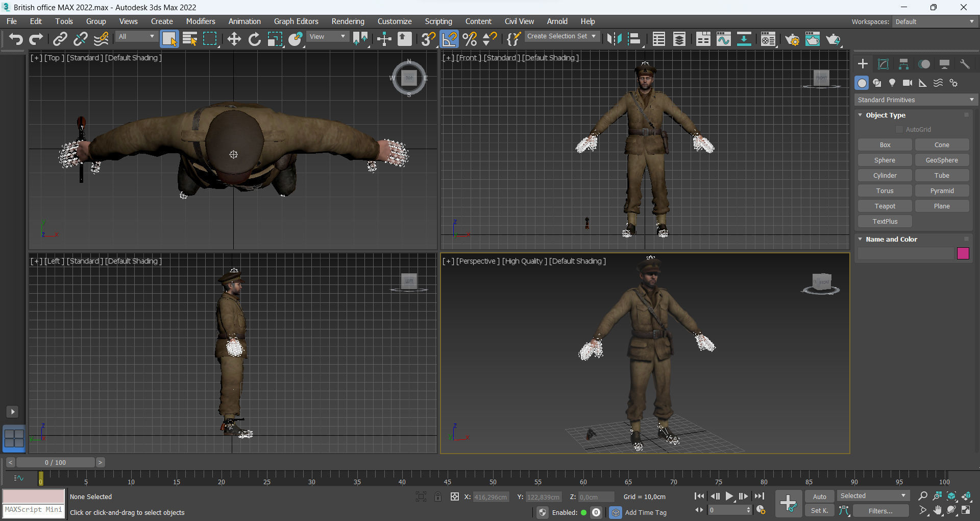Click the Render Production teapot icon
This screenshot has width=980, height=521.
click(833, 39)
